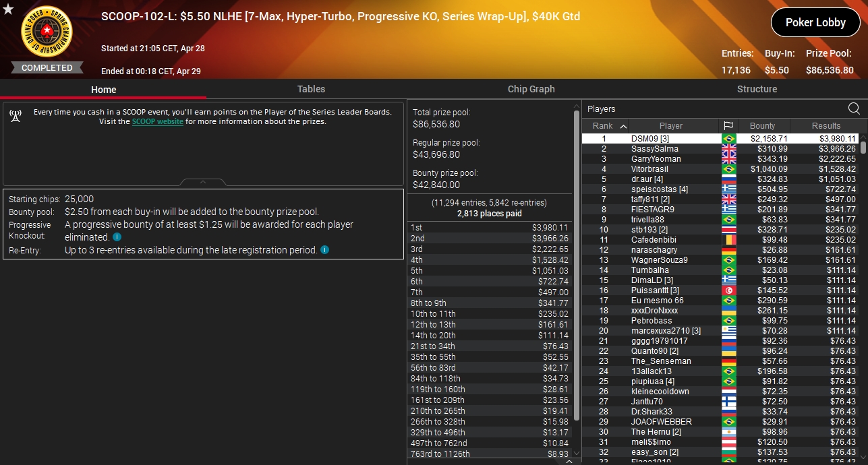The image size is (868, 465).
Task: Click the COMPLETED status ribbon
Action: click(47, 67)
